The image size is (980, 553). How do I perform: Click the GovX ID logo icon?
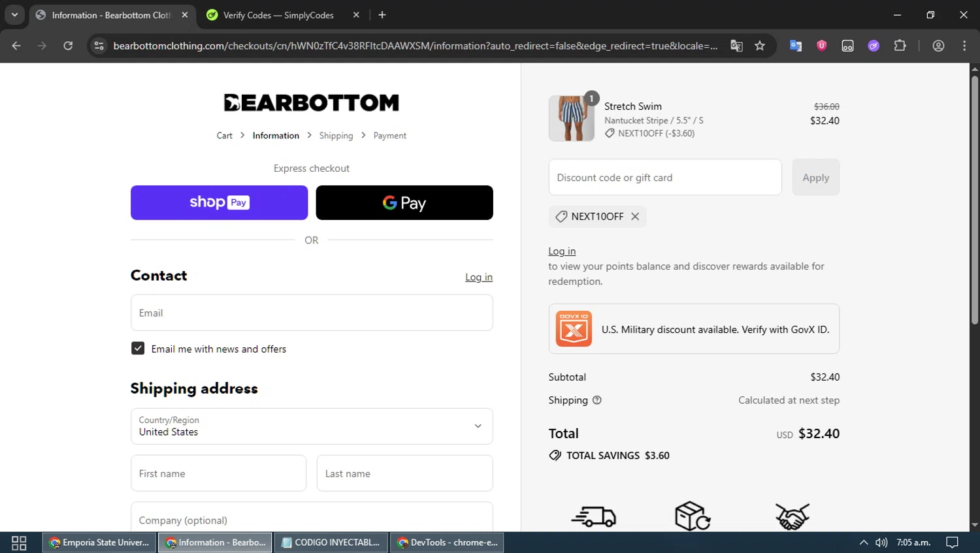574,329
